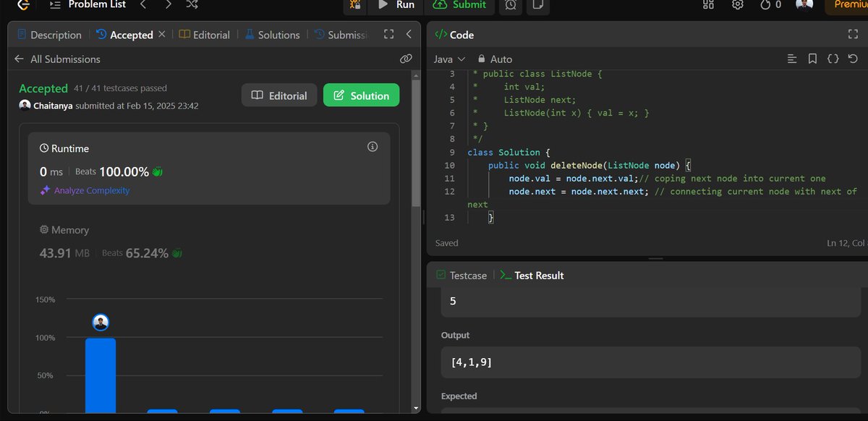Viewport: 868px width, 421px height.
Task: Select the Shuffle question icon
Action: coord(191,4)
